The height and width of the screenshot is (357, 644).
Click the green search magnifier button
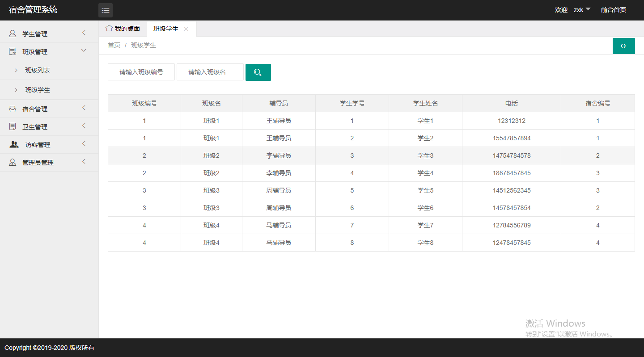[x=258, y=72]
